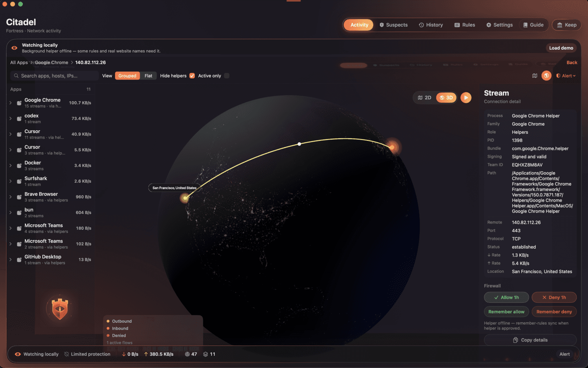Click the Alert button in the bottom bar

click(565, 354)
